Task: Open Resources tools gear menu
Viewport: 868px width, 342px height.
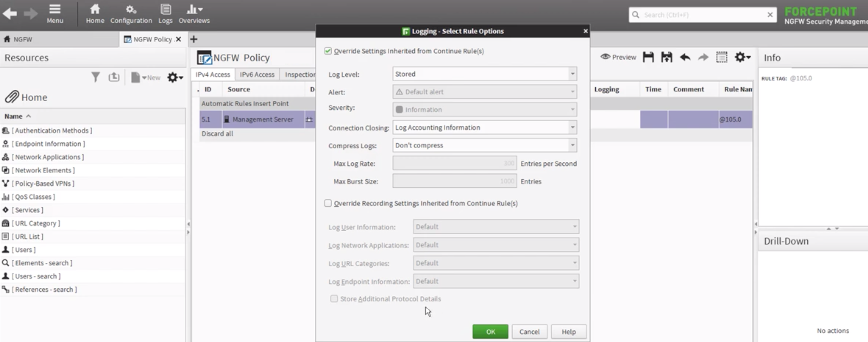Action: [175, 77]
